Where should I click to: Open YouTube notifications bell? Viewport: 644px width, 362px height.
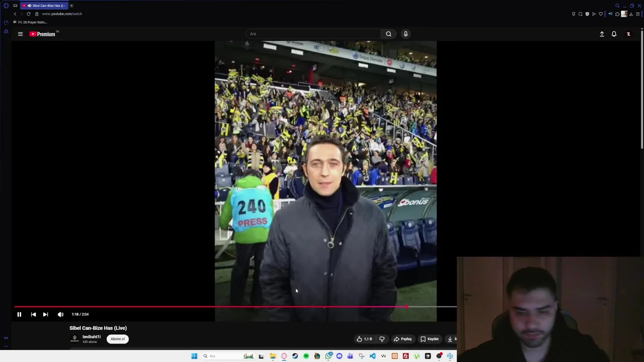point(614,34)
